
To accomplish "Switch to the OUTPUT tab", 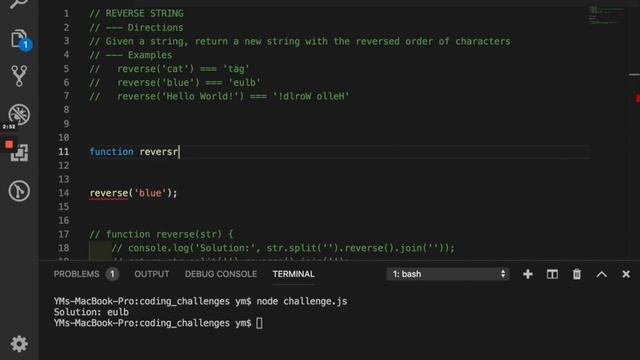I will 152,274.
